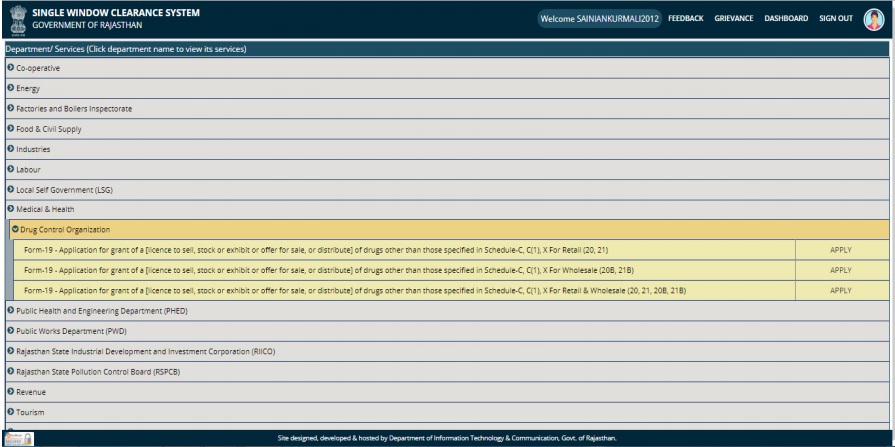
Task: Select Public Works Department (PWD) row
Action: point(71,331)
